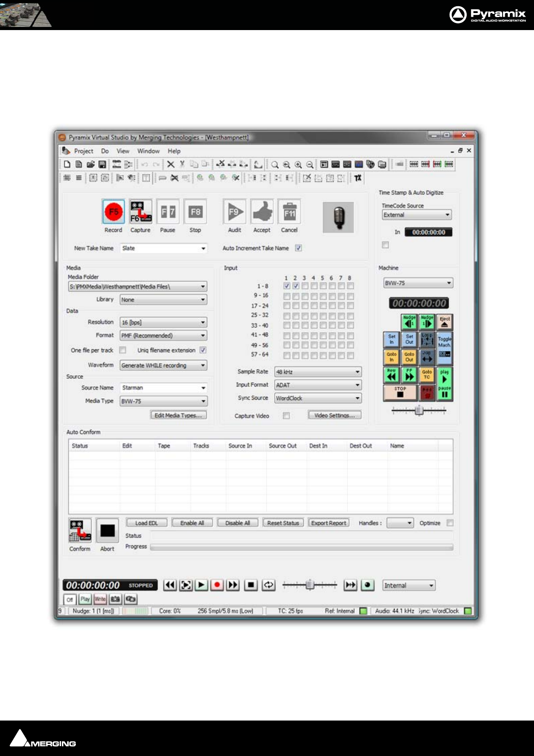Click the Save floppy disk toolbar icon
Viewport: 534px width, 756px height.
click(x=102, y=164)
